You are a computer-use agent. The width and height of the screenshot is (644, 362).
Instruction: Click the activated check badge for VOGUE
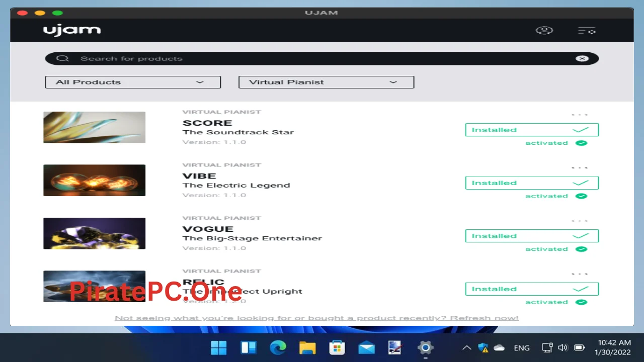point(581,249)
